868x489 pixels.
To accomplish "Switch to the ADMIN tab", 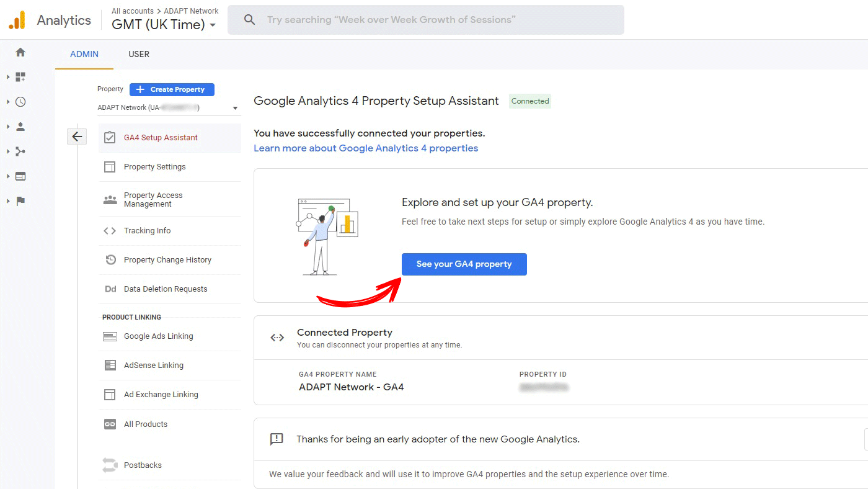I will click(x=84, y=54).
